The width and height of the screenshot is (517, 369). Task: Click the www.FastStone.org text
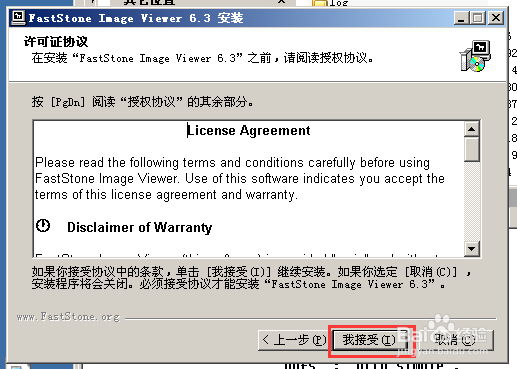(x=68, y=316)
